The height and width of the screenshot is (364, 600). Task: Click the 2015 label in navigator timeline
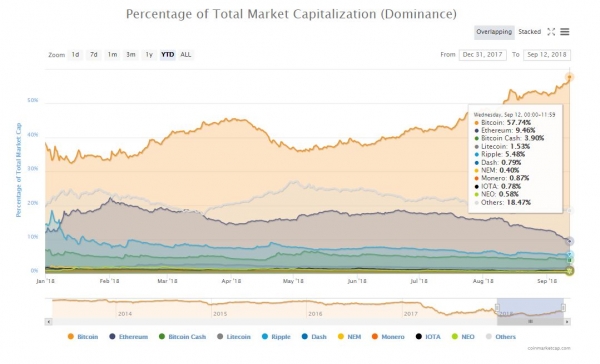coord(220,313)
